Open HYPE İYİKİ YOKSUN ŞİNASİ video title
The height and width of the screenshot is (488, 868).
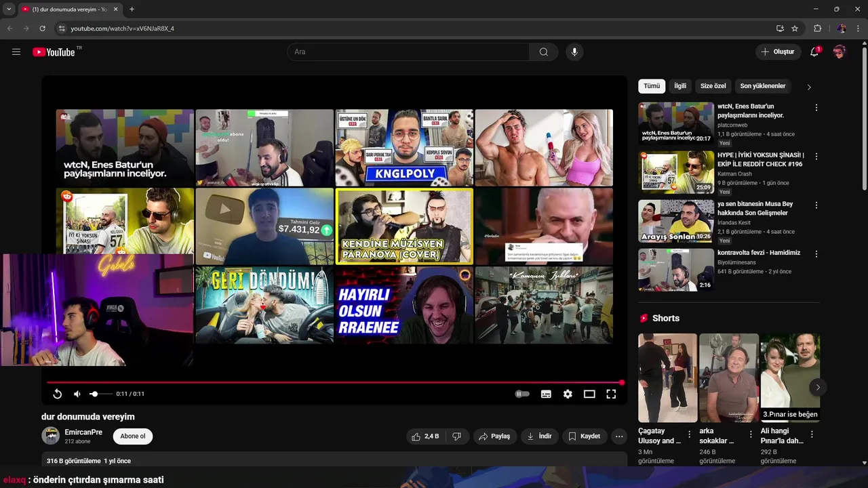[761, 159]
